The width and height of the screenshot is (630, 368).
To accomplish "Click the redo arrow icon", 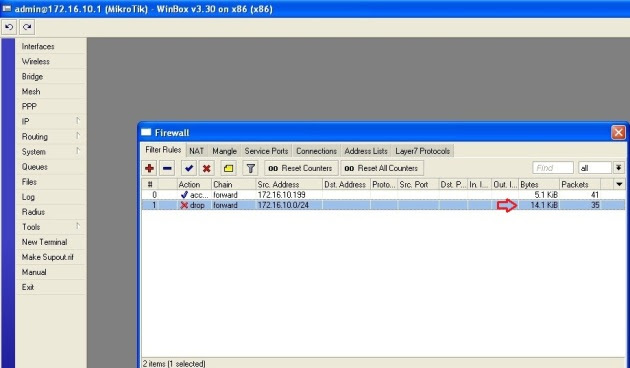I will point(27,27).
